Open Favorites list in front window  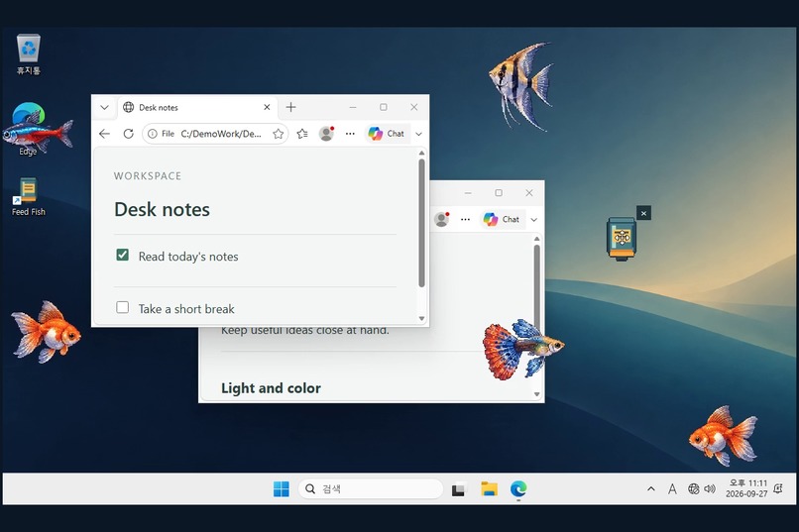click(302, 134)
